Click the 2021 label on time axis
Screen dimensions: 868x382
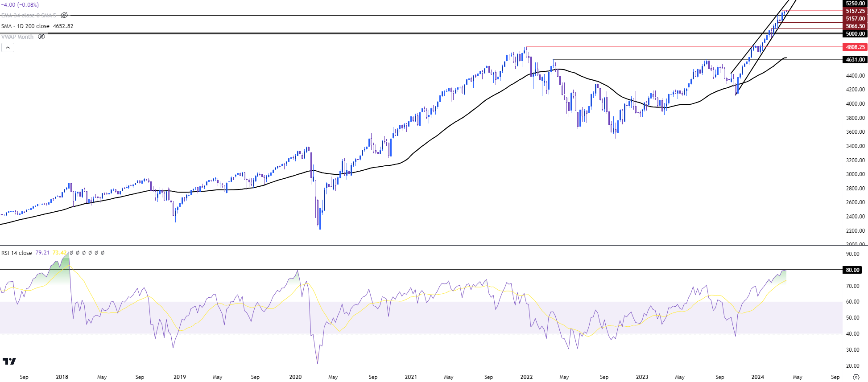click(411, 377)
